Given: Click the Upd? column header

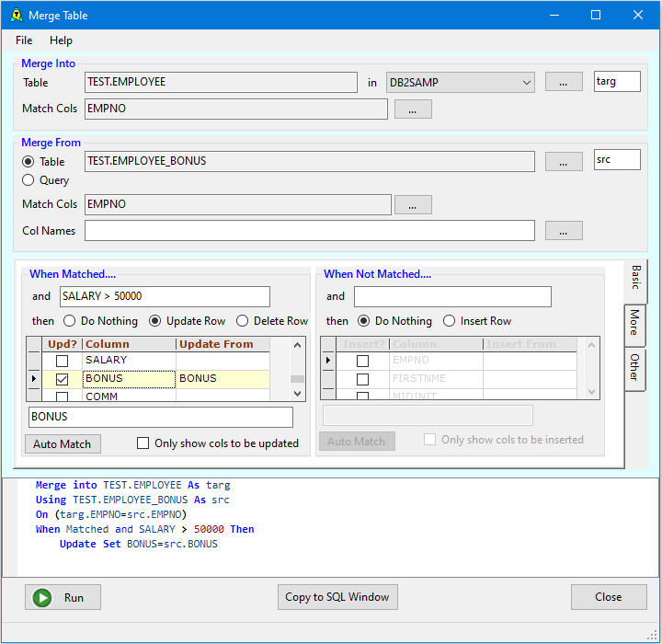Looking at the screenshot, I should coord(63,344).
